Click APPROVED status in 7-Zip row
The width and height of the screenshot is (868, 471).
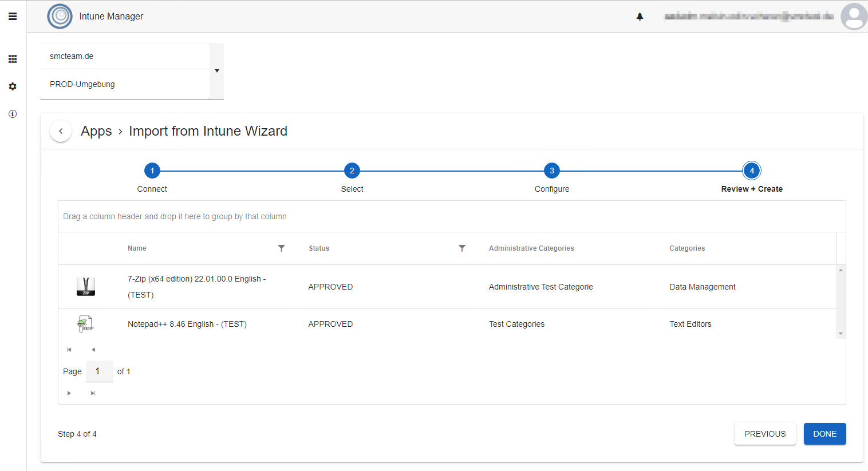(x=330, y=287)
